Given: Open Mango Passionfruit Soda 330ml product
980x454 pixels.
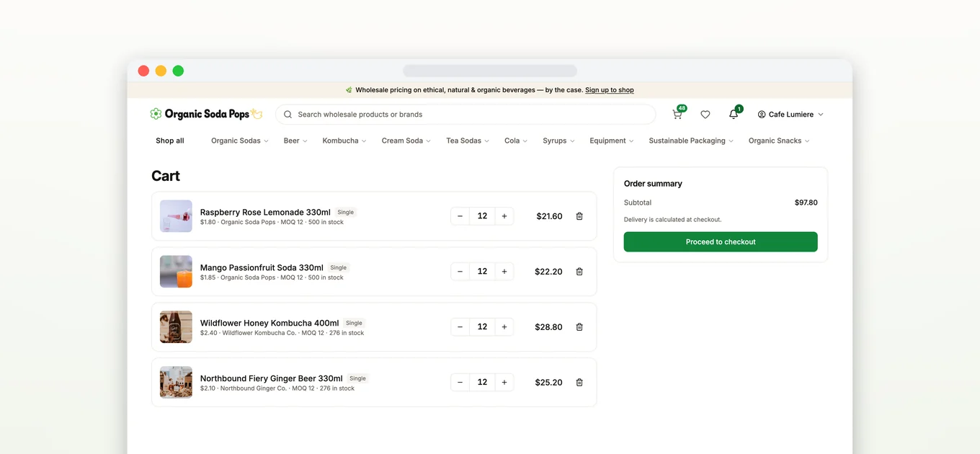Looking at the screenshot, I should (x=262, y=267).
